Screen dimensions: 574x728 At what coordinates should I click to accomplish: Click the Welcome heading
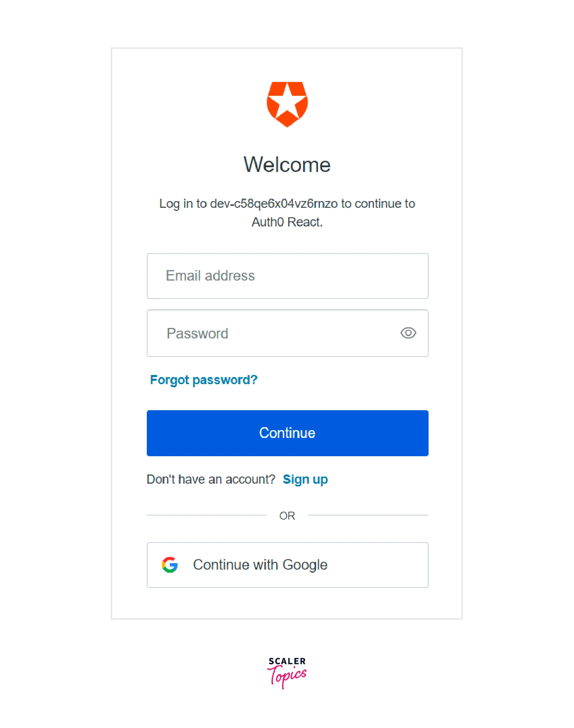coord(287,165)
